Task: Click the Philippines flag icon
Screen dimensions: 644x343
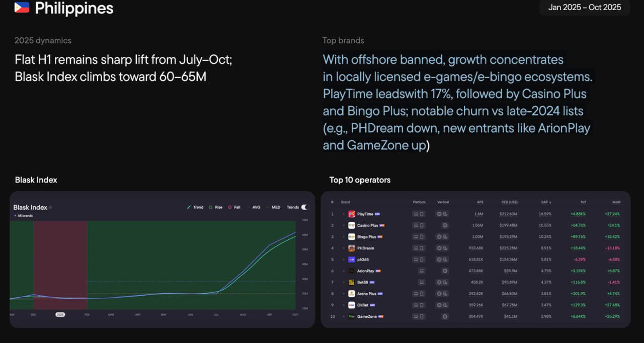Action: click(x=22, y=8)
